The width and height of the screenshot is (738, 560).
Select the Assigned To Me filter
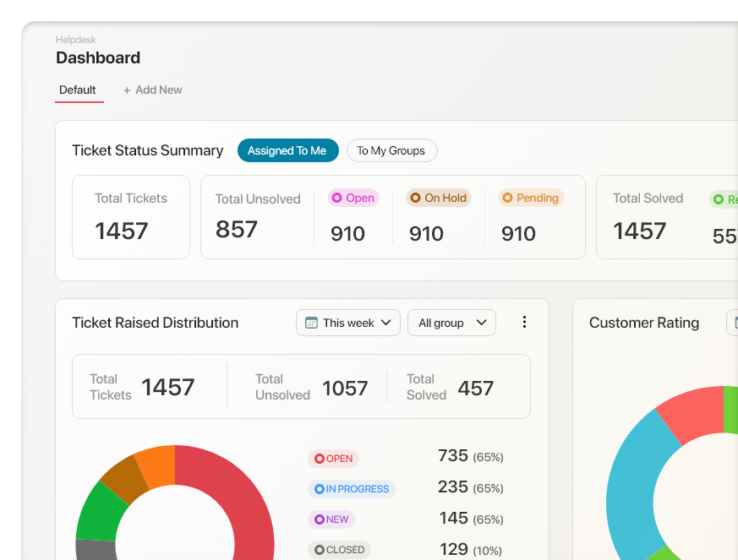click(288, 150)
